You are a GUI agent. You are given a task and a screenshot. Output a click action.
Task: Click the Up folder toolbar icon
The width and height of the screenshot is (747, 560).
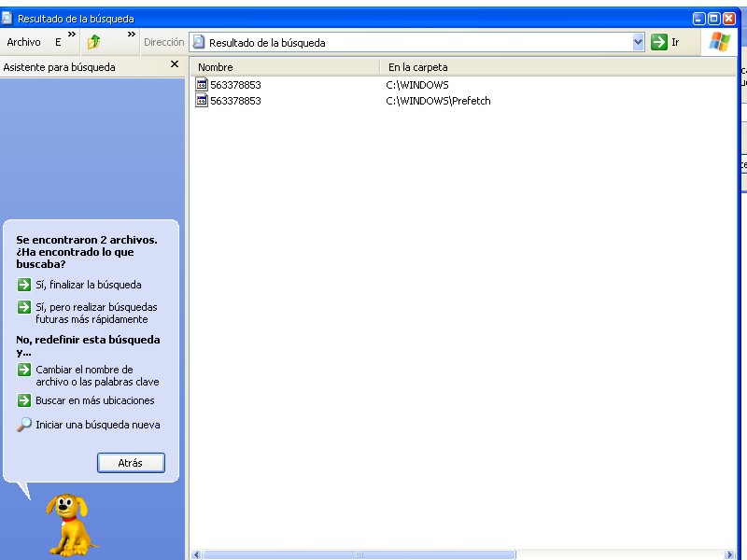tap(94, 42)
